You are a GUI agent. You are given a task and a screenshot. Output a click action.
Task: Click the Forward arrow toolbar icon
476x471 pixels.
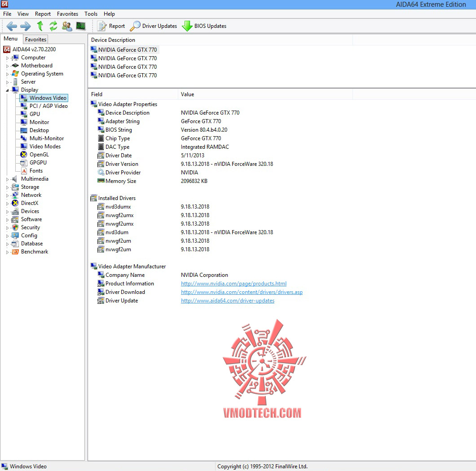pyautogui.click(x=26, y=26)
